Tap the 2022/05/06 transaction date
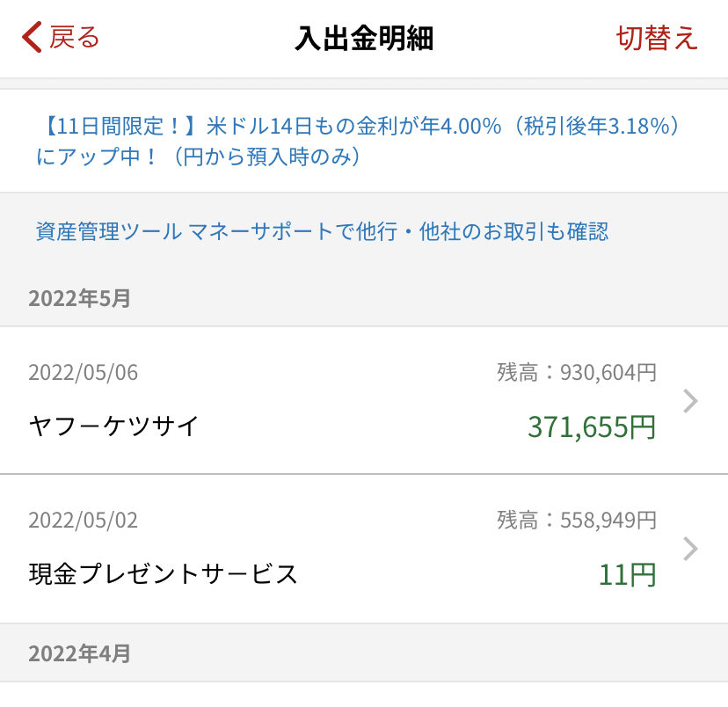This screenshot has width=728, height=707. [x=84, y=373]
